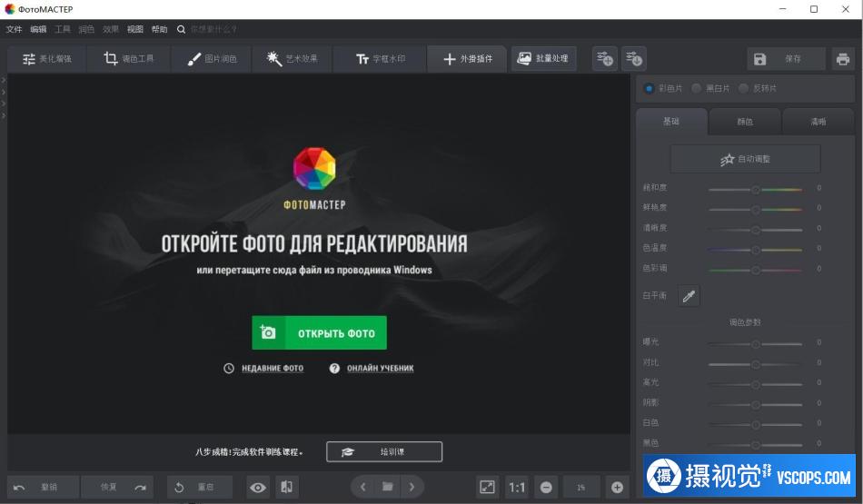The image size is (863, 504).
Task: Click the 色温度 temperature slider handle
Action: pos(756,250)
